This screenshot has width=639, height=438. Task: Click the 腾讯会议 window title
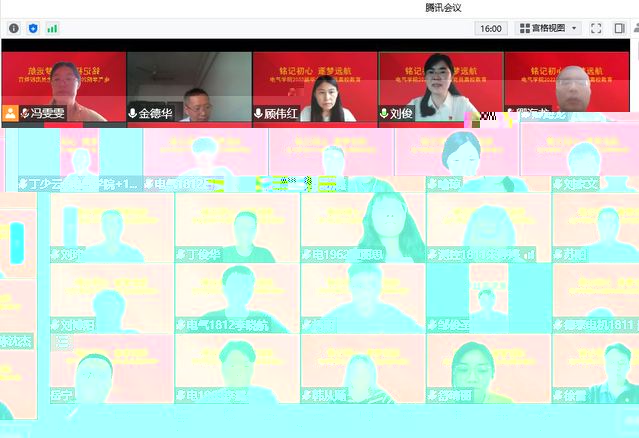443,8
